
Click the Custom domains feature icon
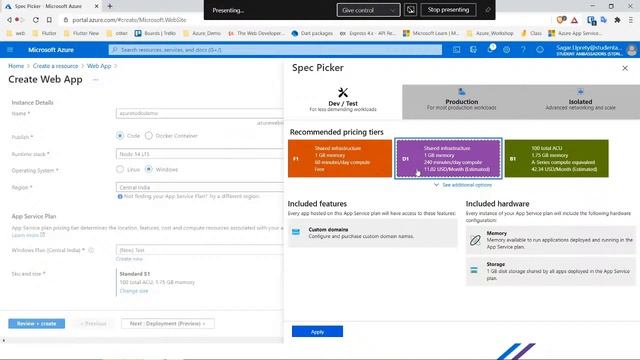point(296,232)
